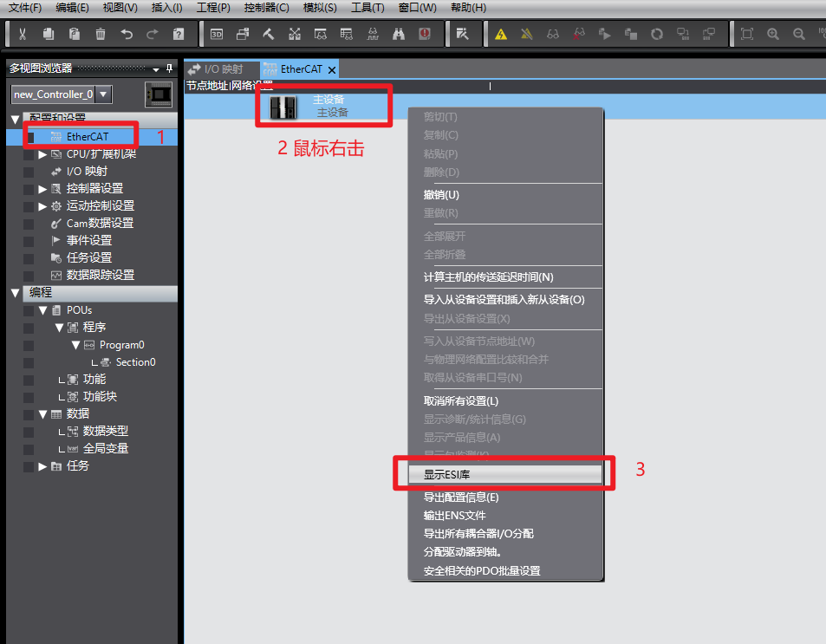Open the 3D view toolbar icon
826x644 pixels.
(217, 35)
